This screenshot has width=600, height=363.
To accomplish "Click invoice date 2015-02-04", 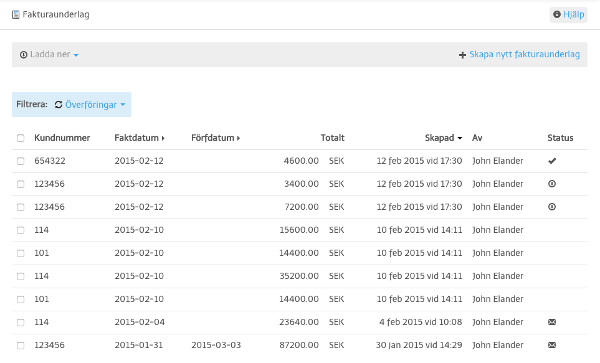I will pyautogui.click(x=139, y=322).
